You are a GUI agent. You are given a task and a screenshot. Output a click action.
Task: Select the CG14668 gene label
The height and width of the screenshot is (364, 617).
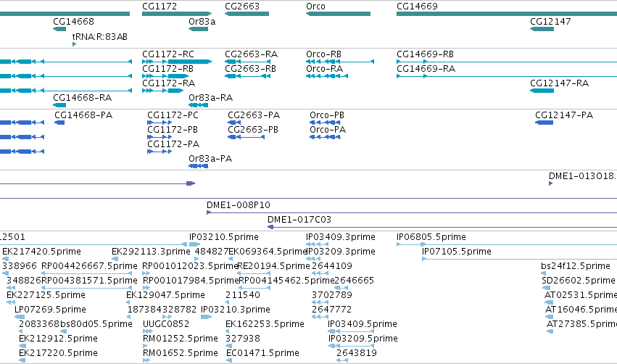coord(73,22)
